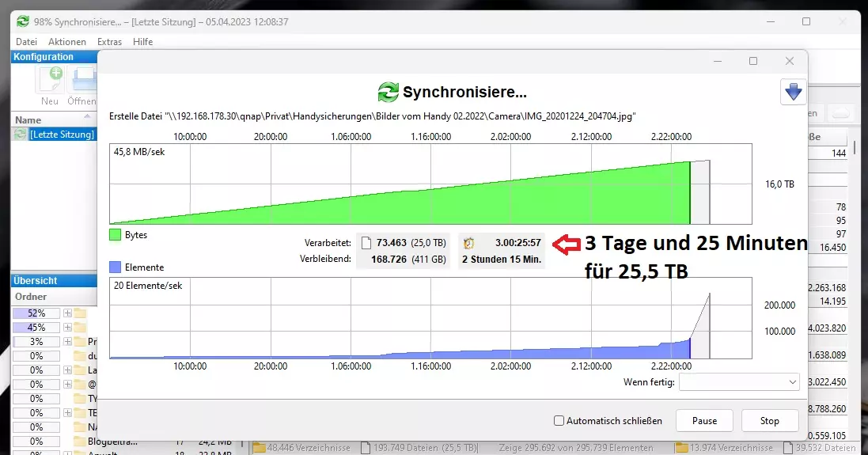Expand the 52% folder tree node
Screen dimensions: 868x455
67,313
